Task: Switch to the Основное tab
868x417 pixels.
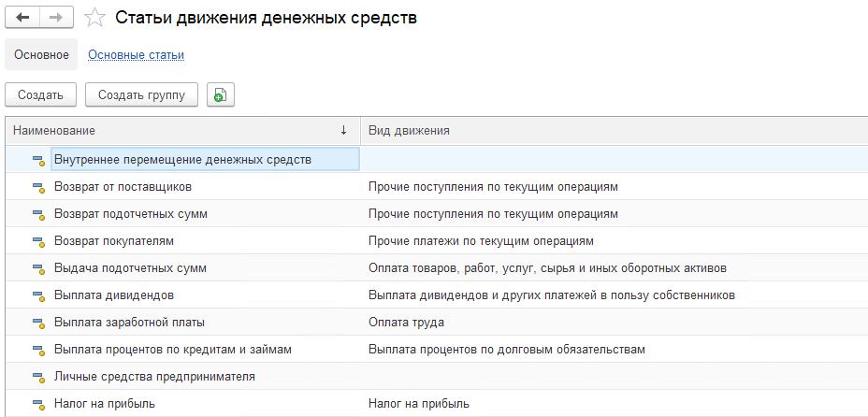Action: click(x=41, y=55)
